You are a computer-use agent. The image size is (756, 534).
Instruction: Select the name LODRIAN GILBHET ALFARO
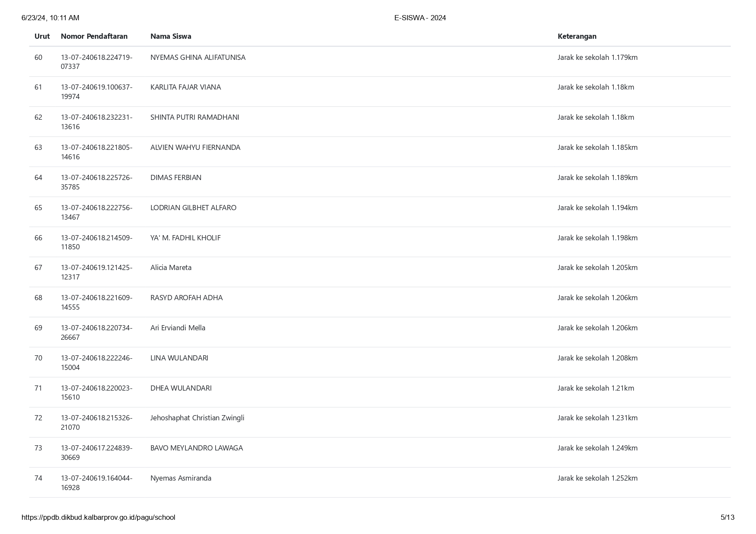(194, 208)
